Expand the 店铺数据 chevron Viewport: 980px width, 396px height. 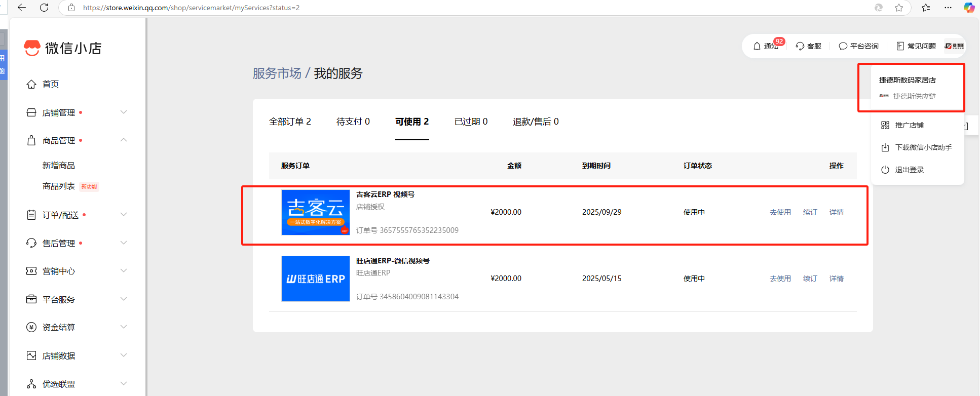[x=124, y=355]
